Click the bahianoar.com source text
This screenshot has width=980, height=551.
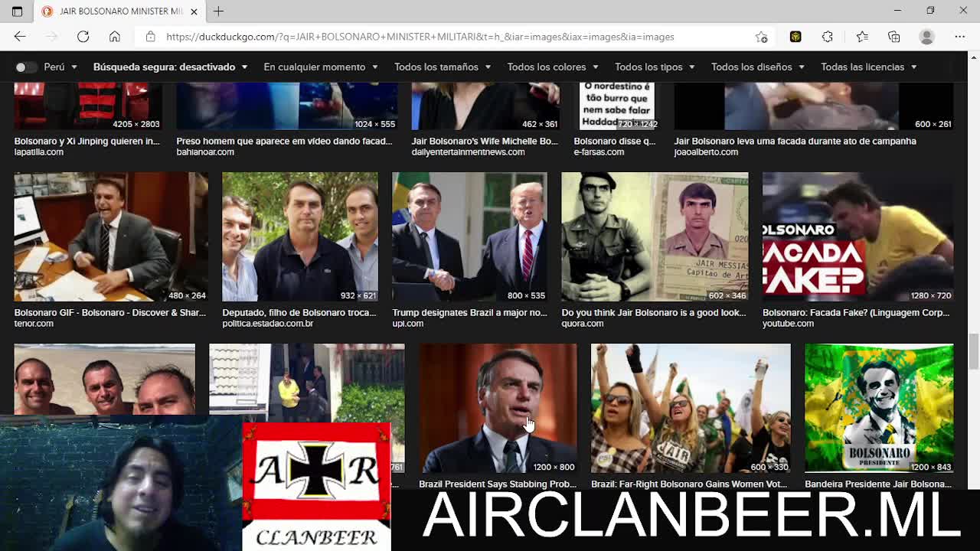[x=205, y=152]
